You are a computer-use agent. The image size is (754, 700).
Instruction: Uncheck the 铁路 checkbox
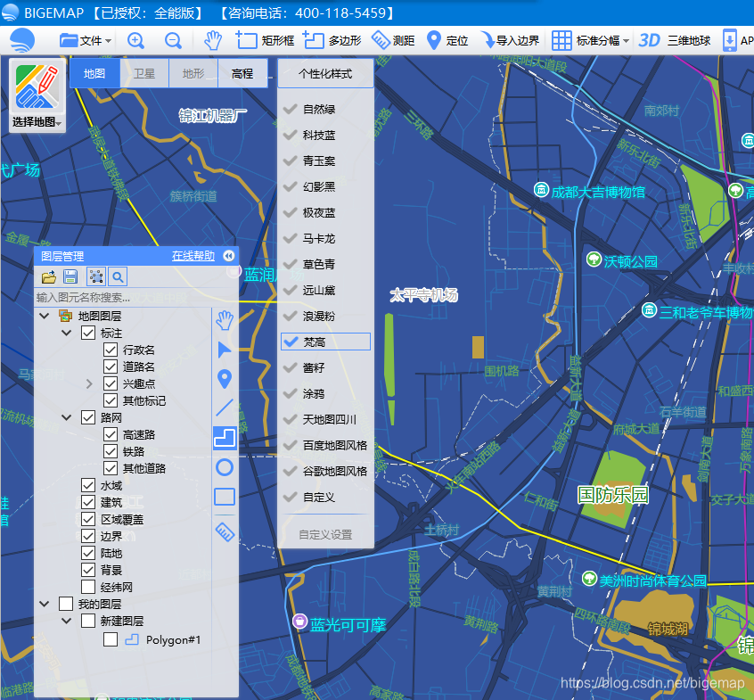[x=111, y=451]
